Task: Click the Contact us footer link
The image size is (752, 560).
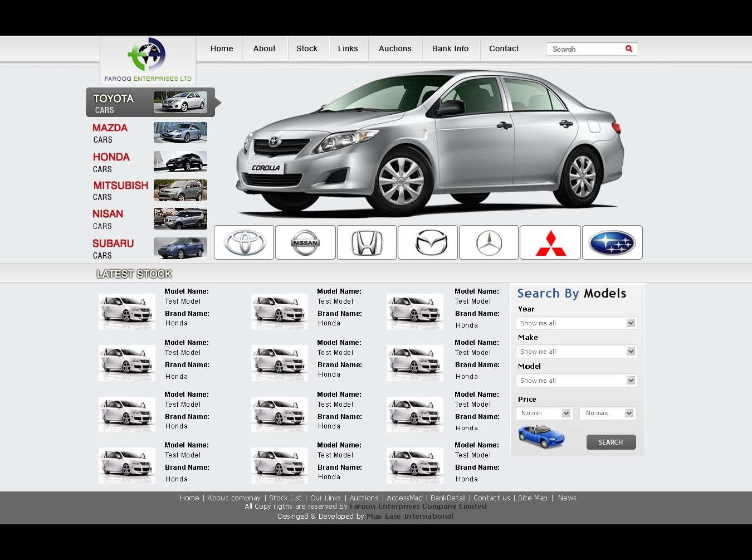Action: (x=492, y=498)
